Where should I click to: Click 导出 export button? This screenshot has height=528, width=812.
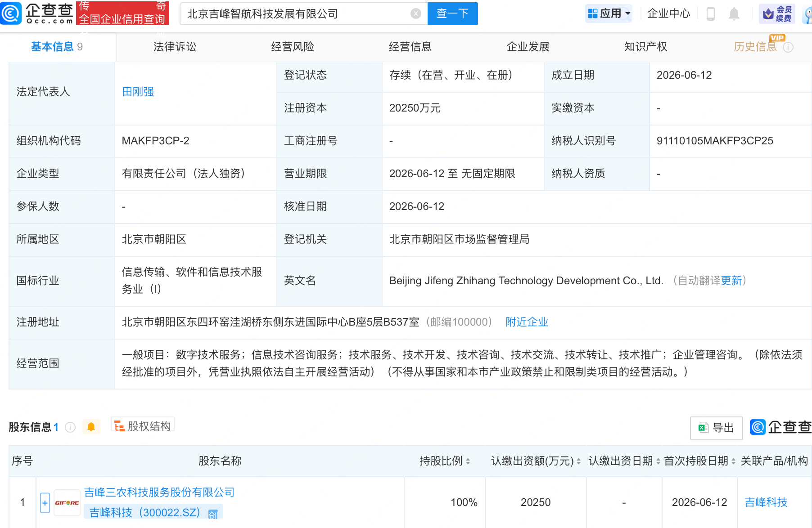click(x=716, y=428)
